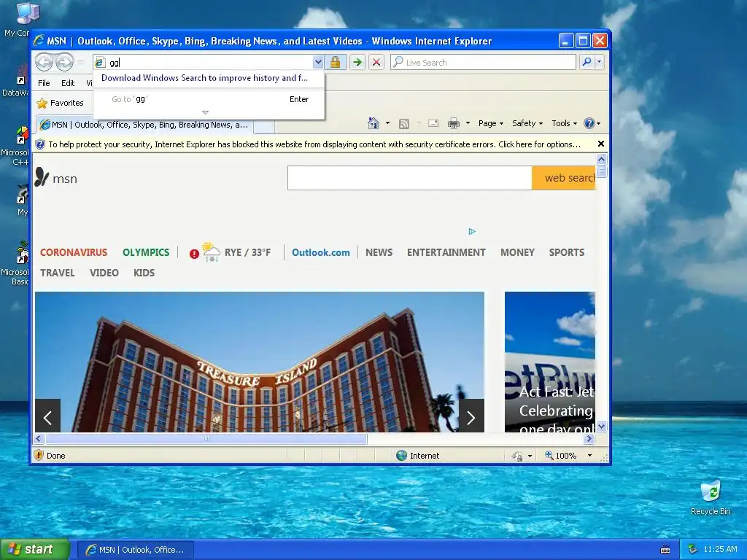Select the MSN tab
The image size is (747, 560).
pyautogui.click(x=144, y=125)
